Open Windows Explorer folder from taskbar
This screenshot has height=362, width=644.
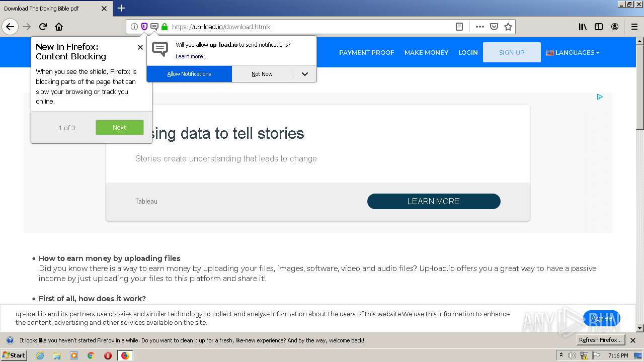pyautogui.click(x=57, y=355)
